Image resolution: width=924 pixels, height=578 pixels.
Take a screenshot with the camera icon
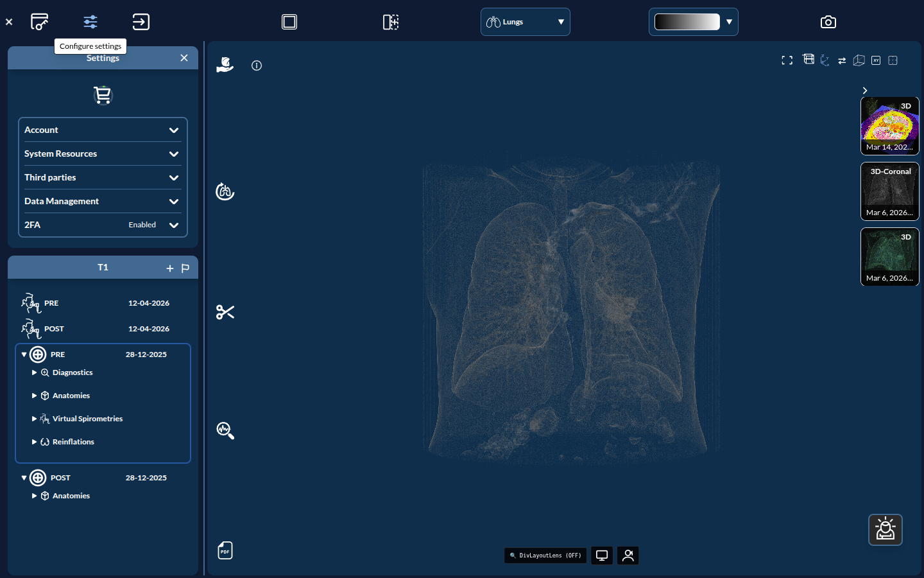pyautogui.click(x=828, y=22)
